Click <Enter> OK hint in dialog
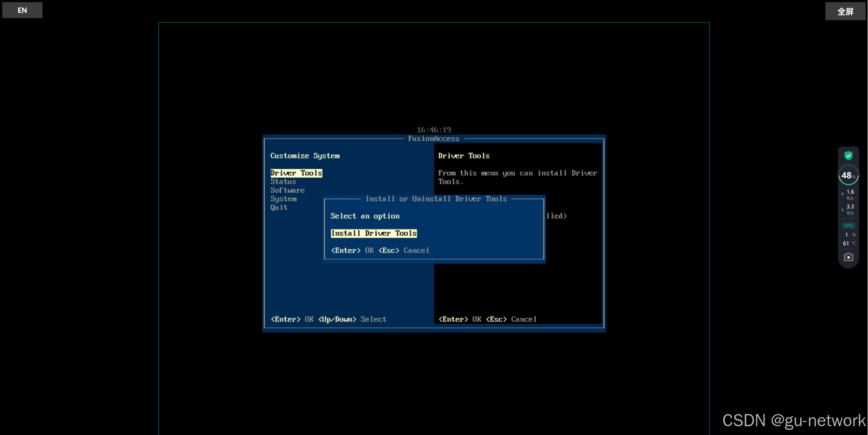Screen dimensions: 868x435 pyautogui.click(x=352, y=250)
